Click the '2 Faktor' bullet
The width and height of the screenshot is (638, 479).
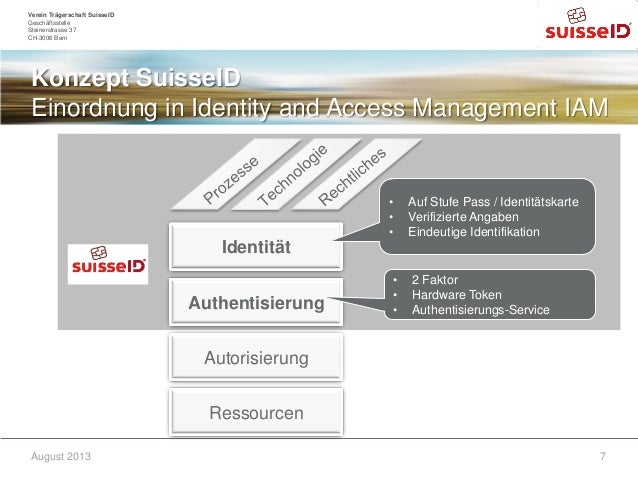point(435,280)
